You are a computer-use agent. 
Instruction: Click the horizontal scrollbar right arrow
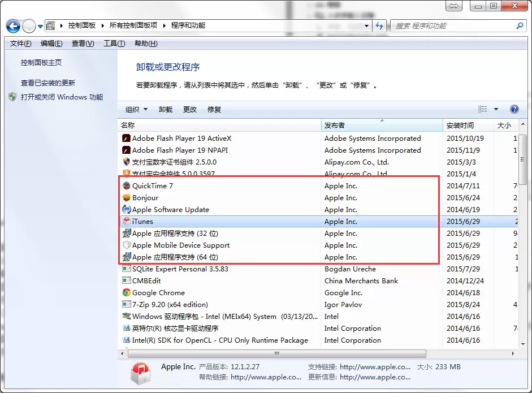[x=513, y=353]
